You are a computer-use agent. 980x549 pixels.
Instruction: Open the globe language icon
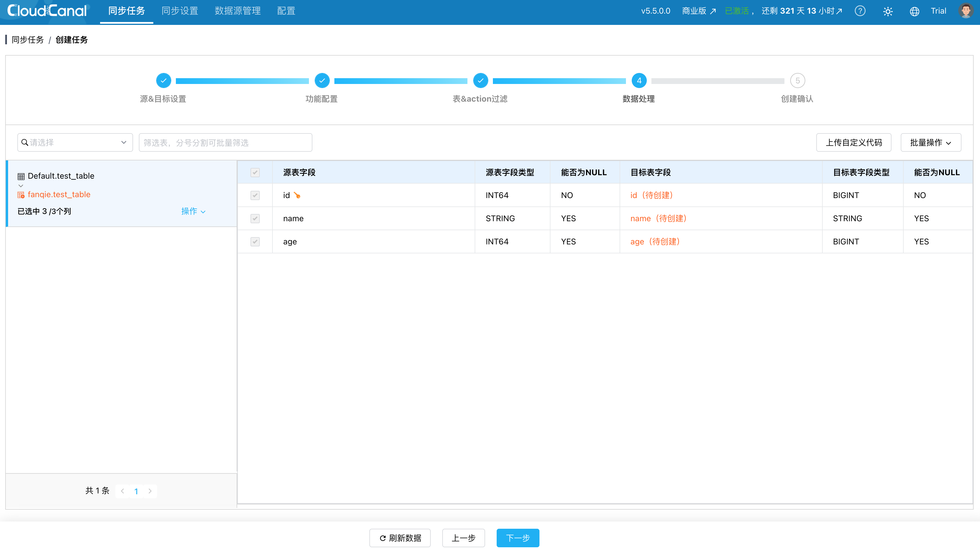pos(915,11)
